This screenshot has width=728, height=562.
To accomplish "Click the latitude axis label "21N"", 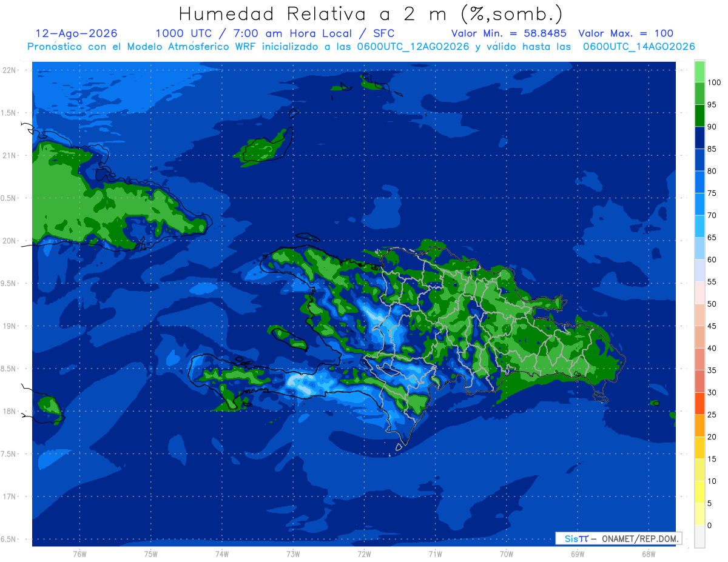I will (x=9, y=155).
